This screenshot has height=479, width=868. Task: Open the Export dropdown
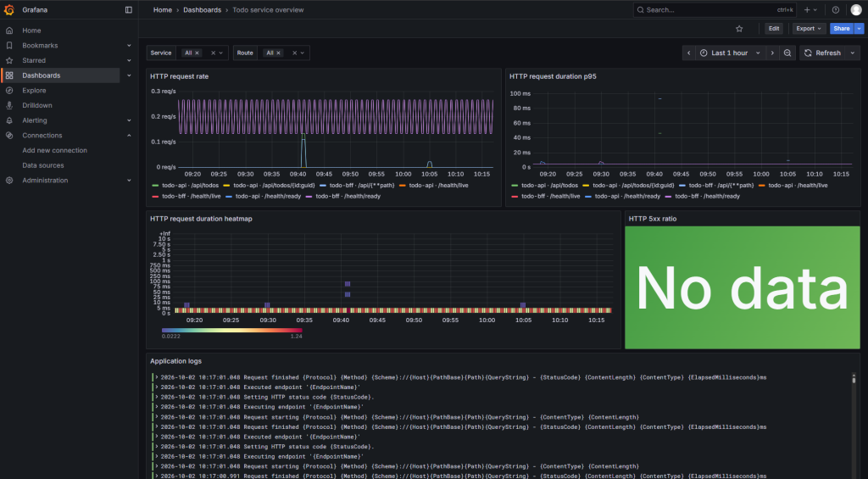(808, 29)
